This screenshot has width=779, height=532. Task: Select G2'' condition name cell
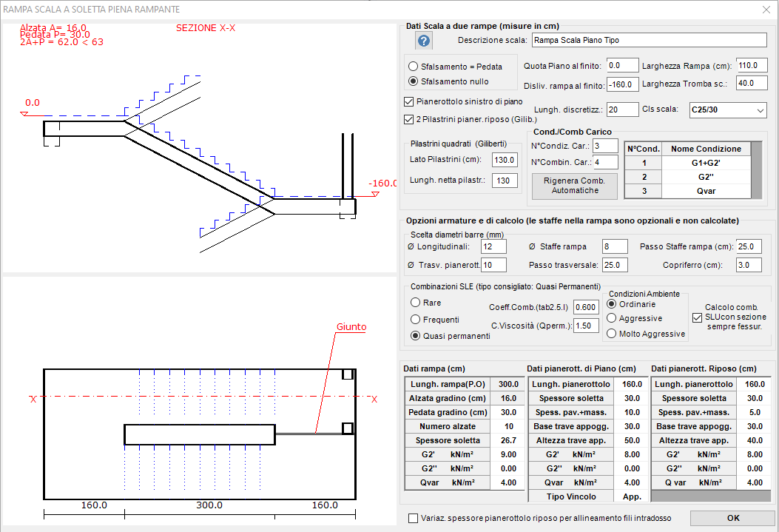point(706,177)
